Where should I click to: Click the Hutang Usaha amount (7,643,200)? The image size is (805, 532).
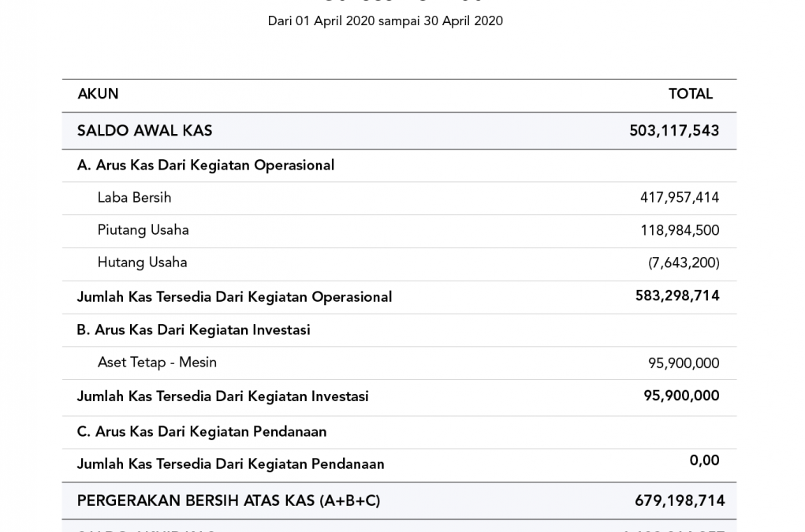(683, 263)
